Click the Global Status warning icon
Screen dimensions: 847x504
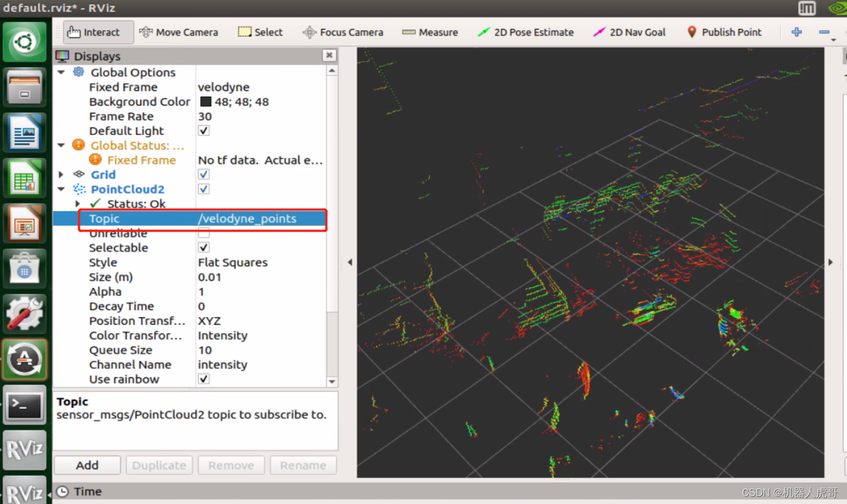tap(79, 145)
